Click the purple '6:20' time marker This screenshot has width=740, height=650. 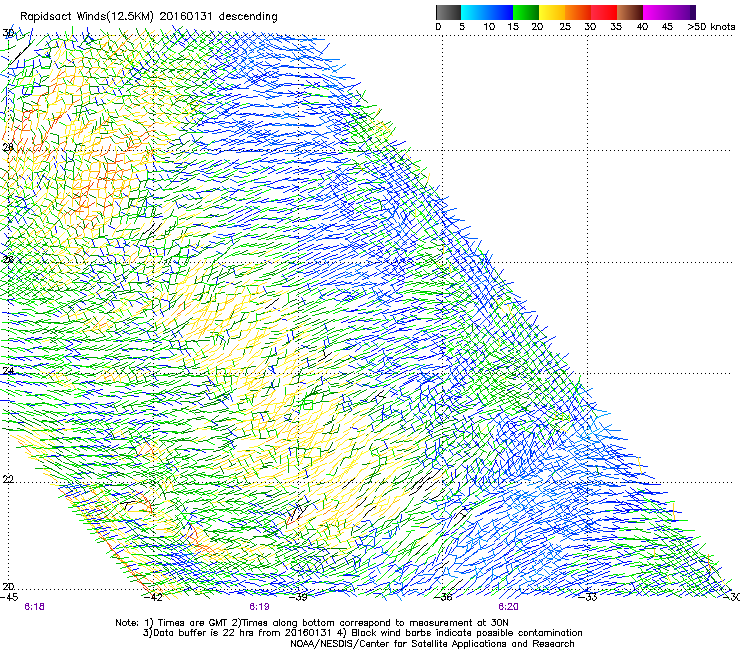508,607
